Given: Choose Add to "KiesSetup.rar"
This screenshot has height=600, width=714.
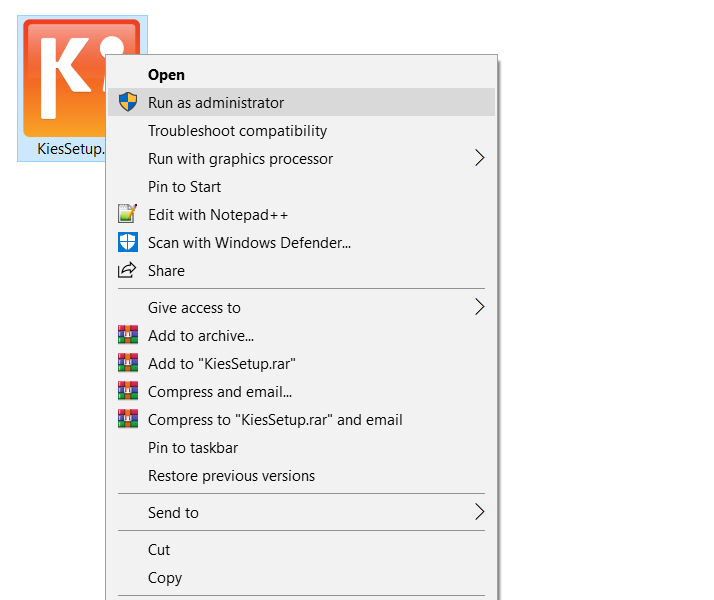Looking at the screenshot, I should pyautogui.click(x=301, y=364).
